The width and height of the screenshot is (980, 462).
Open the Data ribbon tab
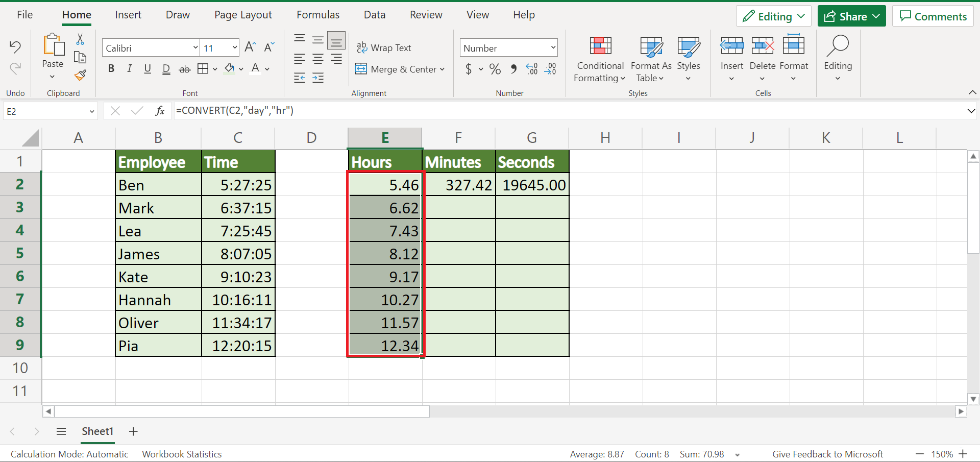[374, 14]
